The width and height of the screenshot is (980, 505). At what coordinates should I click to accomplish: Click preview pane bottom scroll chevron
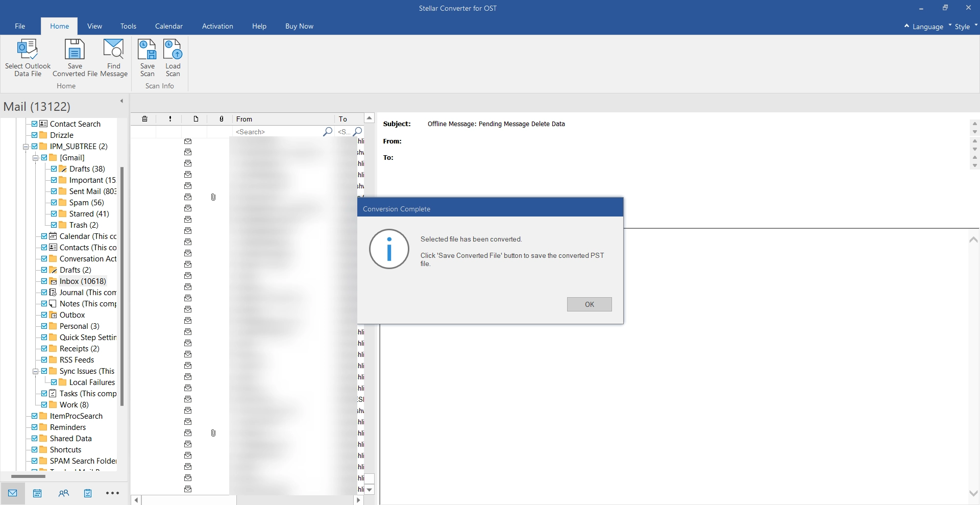(973, 493)
